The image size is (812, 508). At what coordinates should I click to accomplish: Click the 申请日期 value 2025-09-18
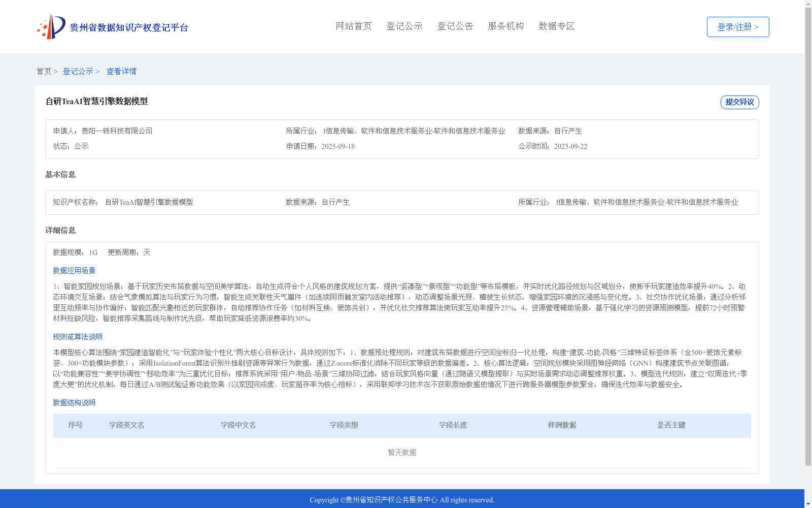pos(338,147)
